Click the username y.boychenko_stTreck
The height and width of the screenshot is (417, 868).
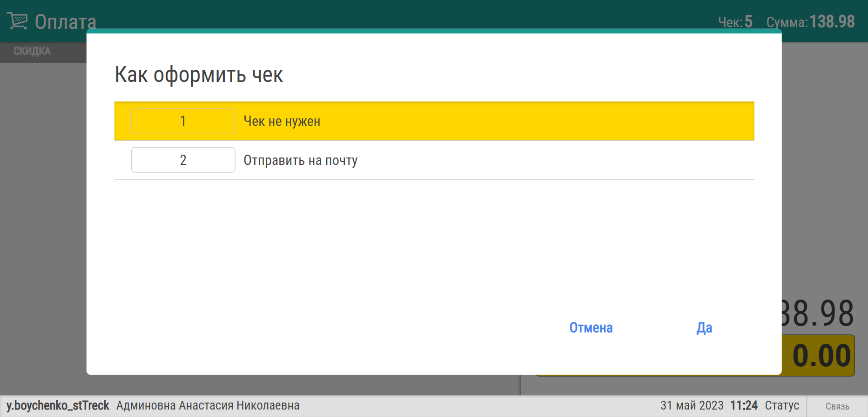click(x=58, y=405)
